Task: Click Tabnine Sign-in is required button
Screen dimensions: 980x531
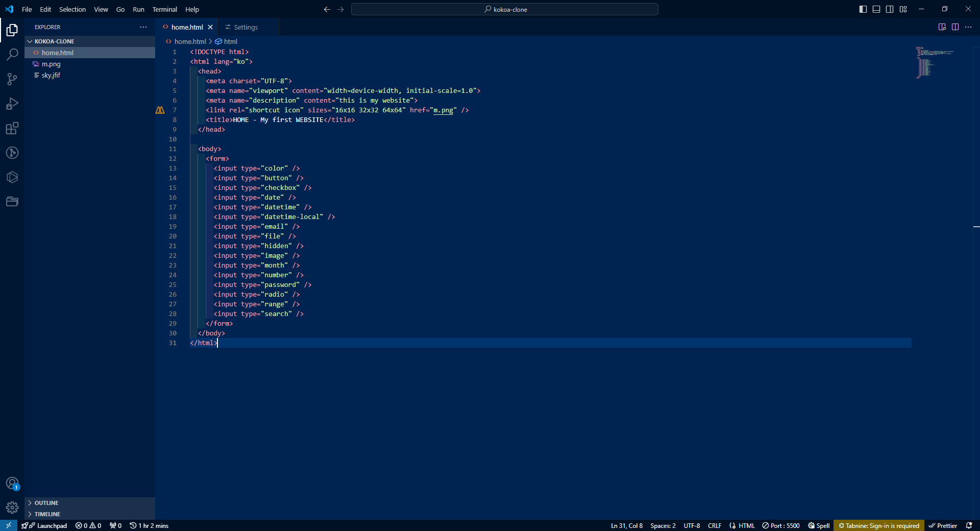Action: pyautogui.click(x=878, y=525)
